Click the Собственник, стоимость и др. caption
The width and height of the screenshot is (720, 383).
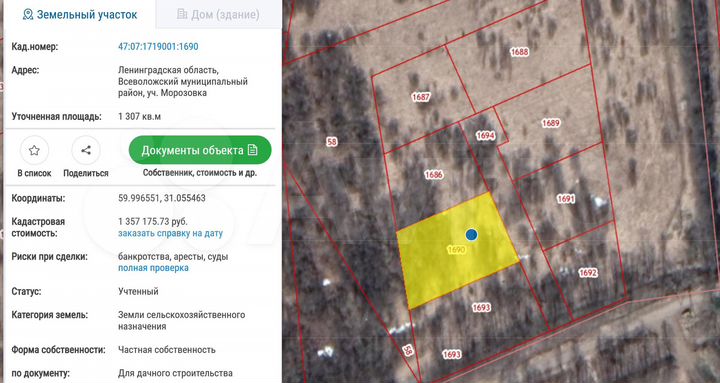pos(200,173)
